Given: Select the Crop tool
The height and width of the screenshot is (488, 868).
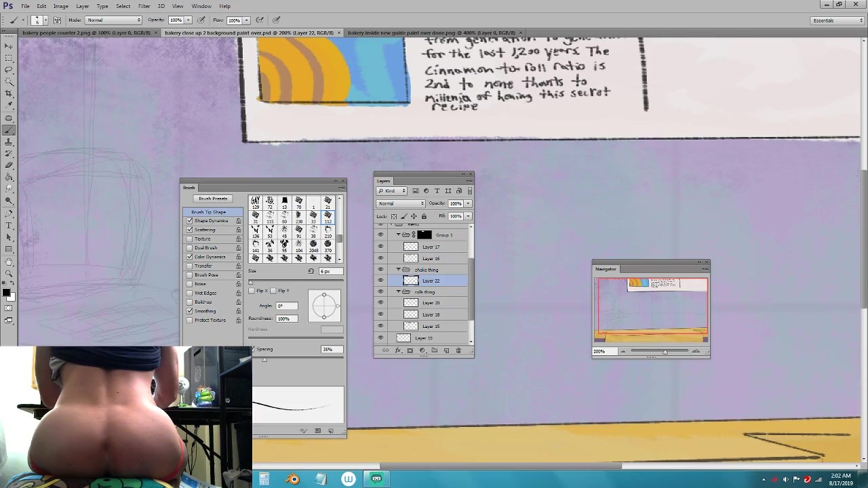Looking at the screenshot, I should (9, 94).
